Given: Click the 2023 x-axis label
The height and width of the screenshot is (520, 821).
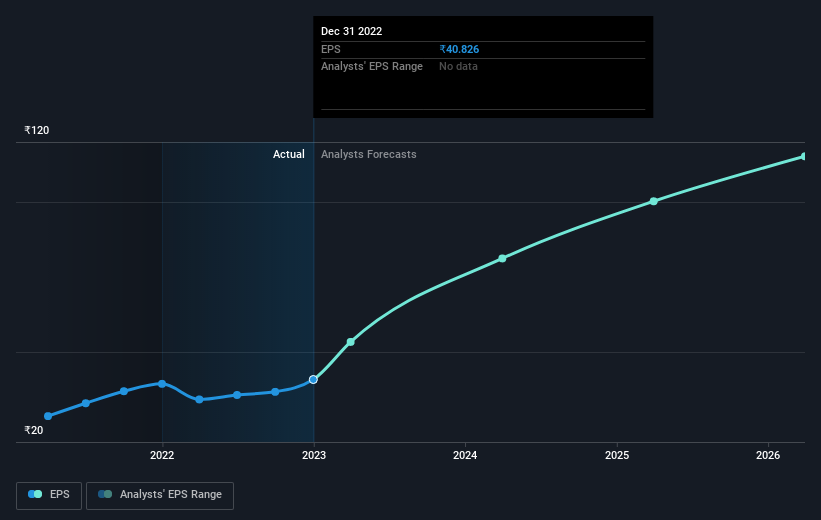Looking at the screenshot, I should tap(314, 455).
